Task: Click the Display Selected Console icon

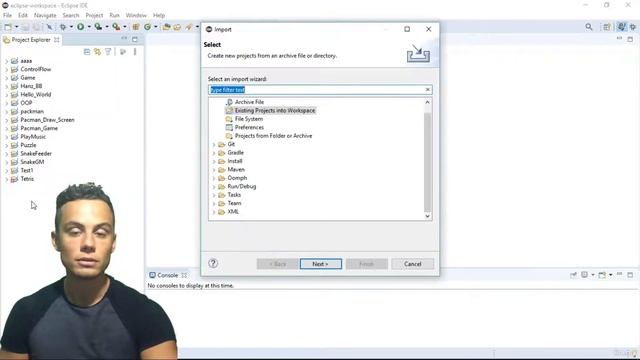Action: click(584, 275)
